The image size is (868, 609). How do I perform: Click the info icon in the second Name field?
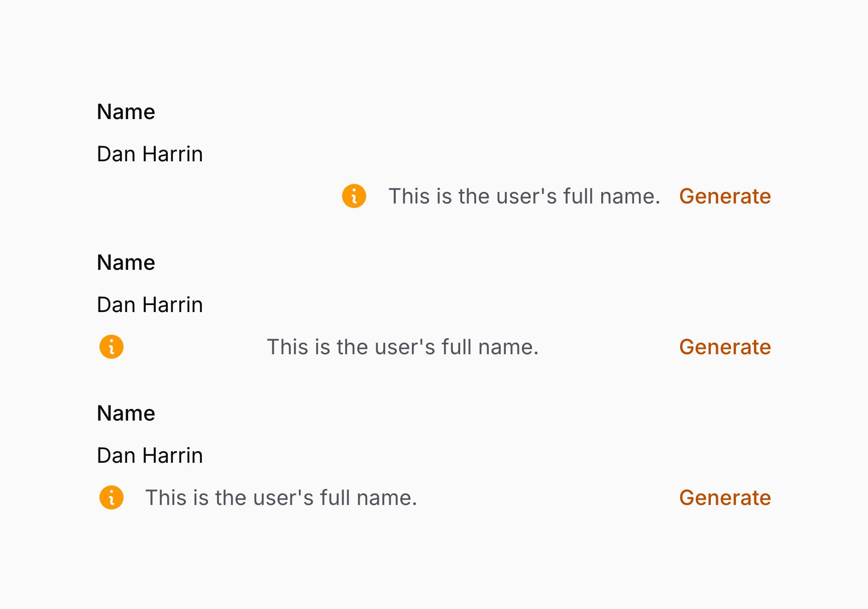coord(111,347)
